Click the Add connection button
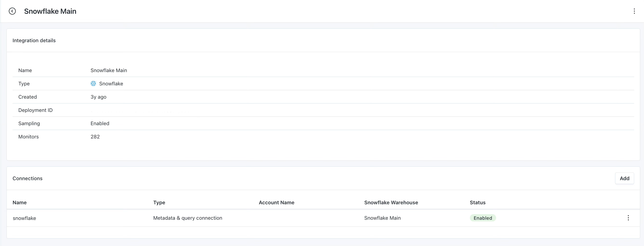 tap(624, 178)
